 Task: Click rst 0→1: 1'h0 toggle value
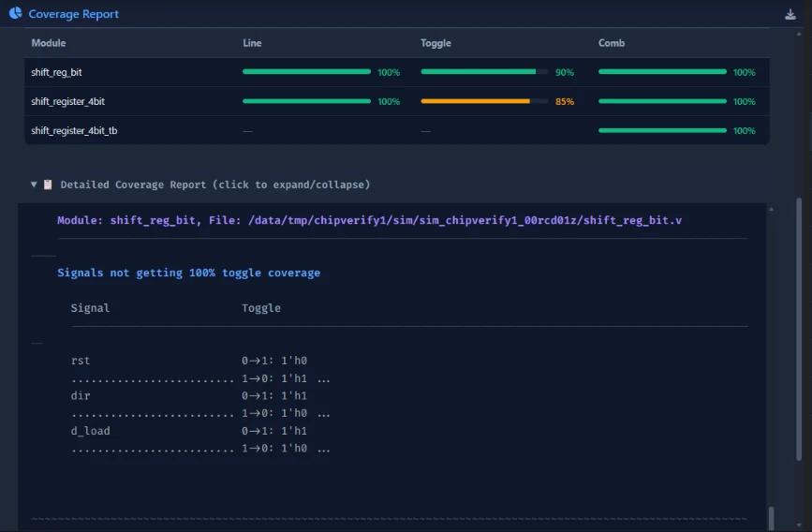click(274, 360)
